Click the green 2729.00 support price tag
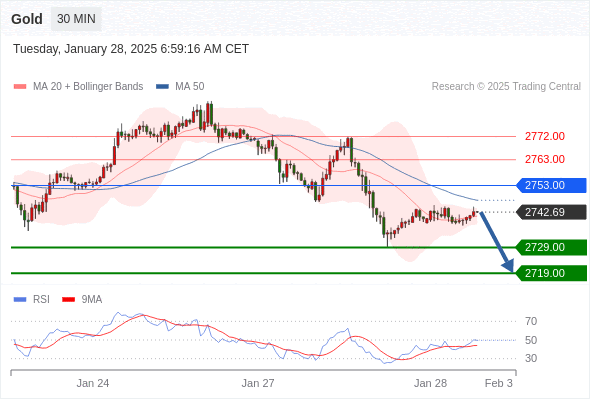Viewport: 590px width, 400px height. click(x=551, y=247)
